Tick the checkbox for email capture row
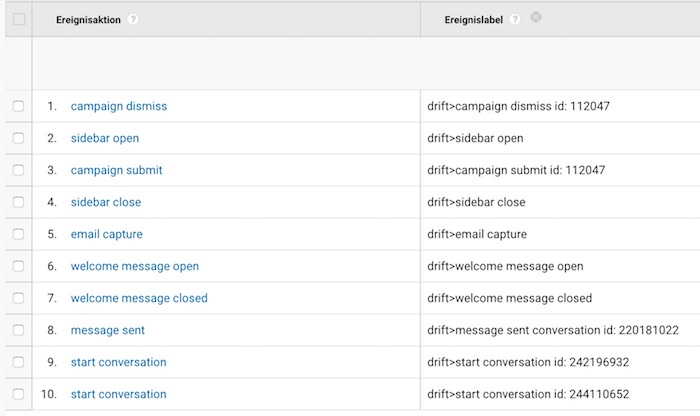 19,234
